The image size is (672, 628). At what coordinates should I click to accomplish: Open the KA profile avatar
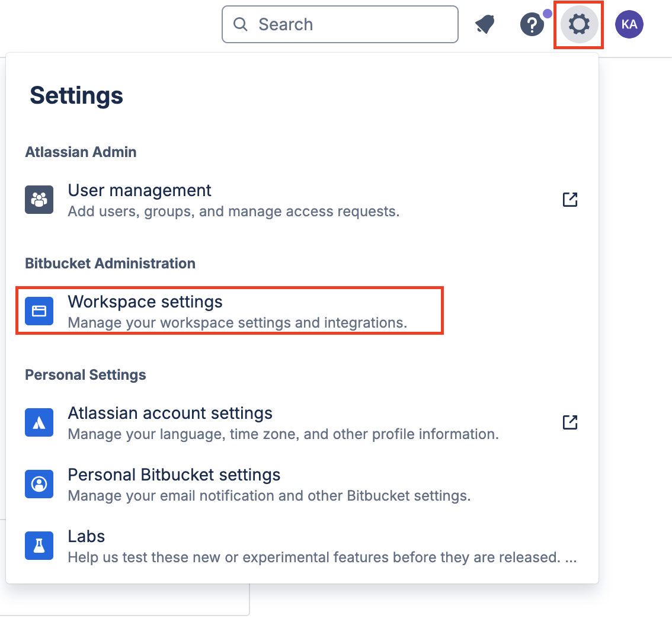[629, 24]
